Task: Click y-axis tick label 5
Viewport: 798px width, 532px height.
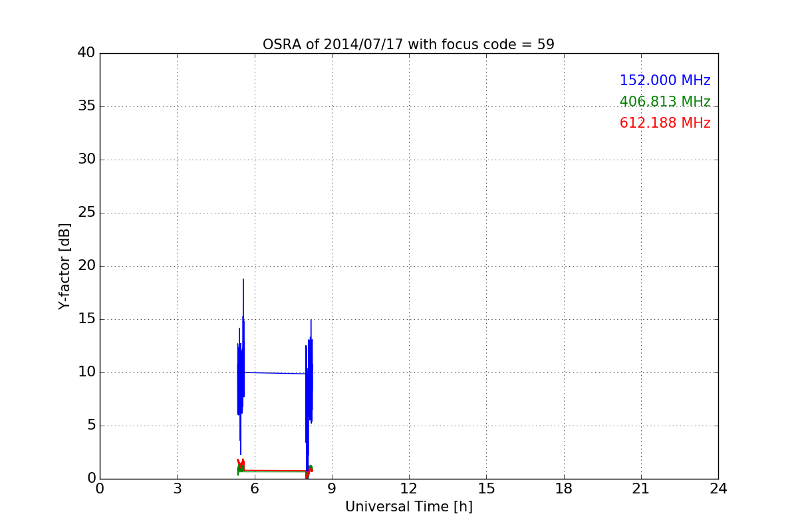Action: 91,426
